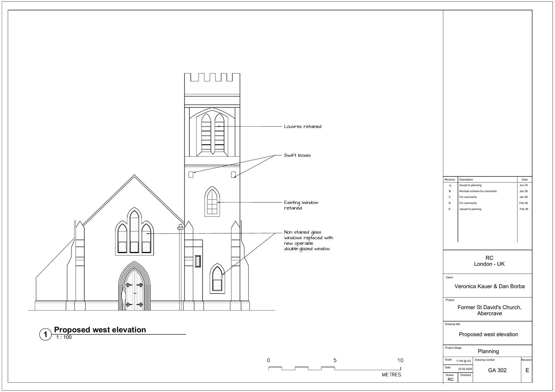Click the small diamond-patterned rectangular window
The width and height of the screenshot is (555, 392).
point(198,261)
